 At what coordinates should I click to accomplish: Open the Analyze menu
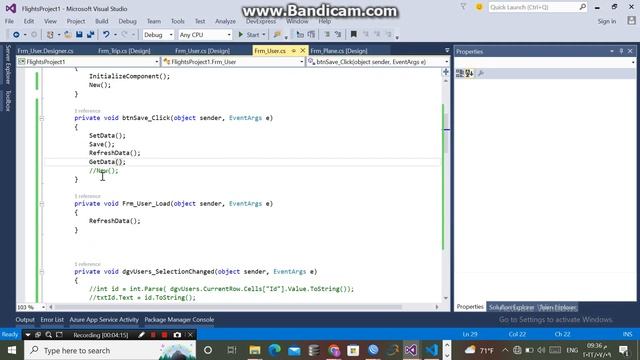(225, 21)
